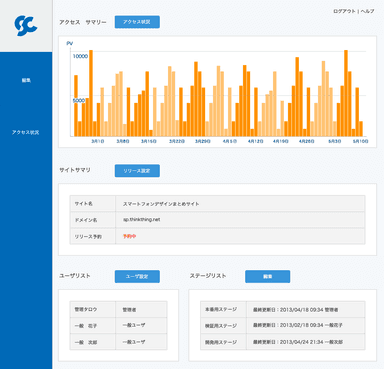Select the サイトサマリ heading
The height and width of the screenshot is (369, 384).
pos(75,170)
